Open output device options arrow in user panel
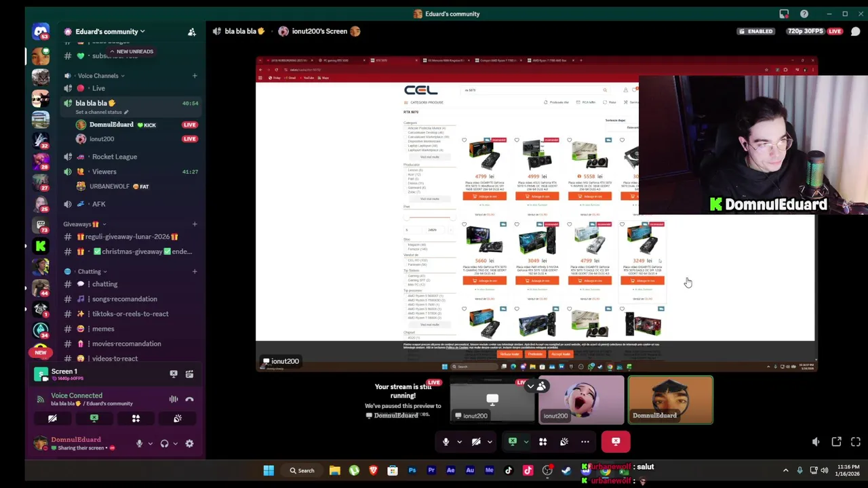The image size is (868, 488). coord(174,444)
